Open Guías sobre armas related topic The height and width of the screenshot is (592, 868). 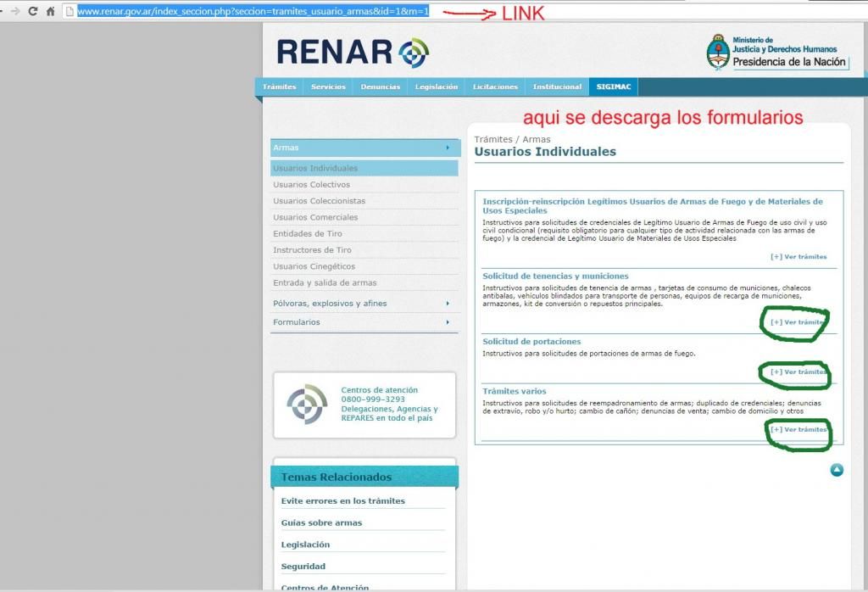click(x=321, y=522)
